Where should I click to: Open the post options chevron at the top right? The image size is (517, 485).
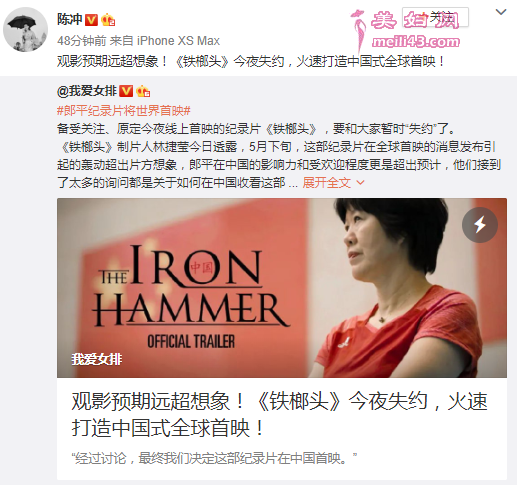[x=501, y=12]
